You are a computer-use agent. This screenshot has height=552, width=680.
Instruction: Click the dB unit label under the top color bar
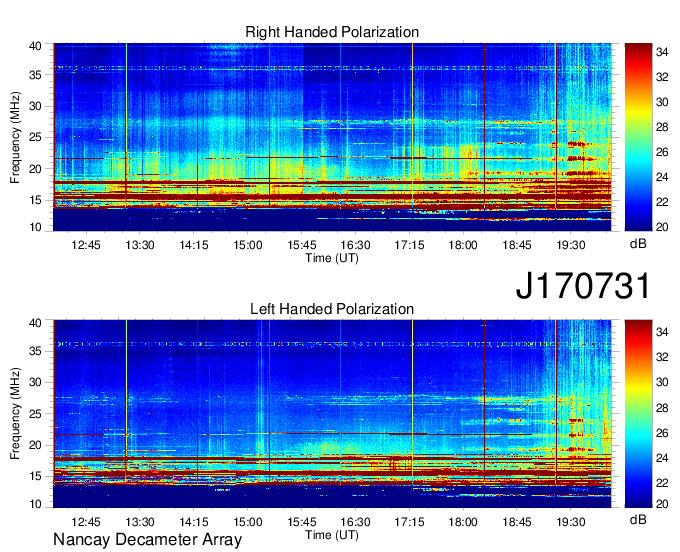(638, 244)
